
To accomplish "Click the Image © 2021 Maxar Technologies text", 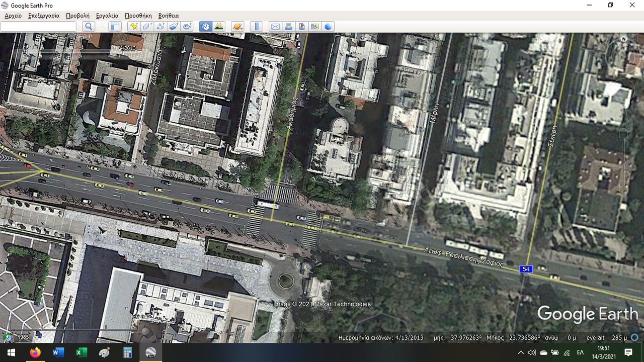I will (322, 304).
